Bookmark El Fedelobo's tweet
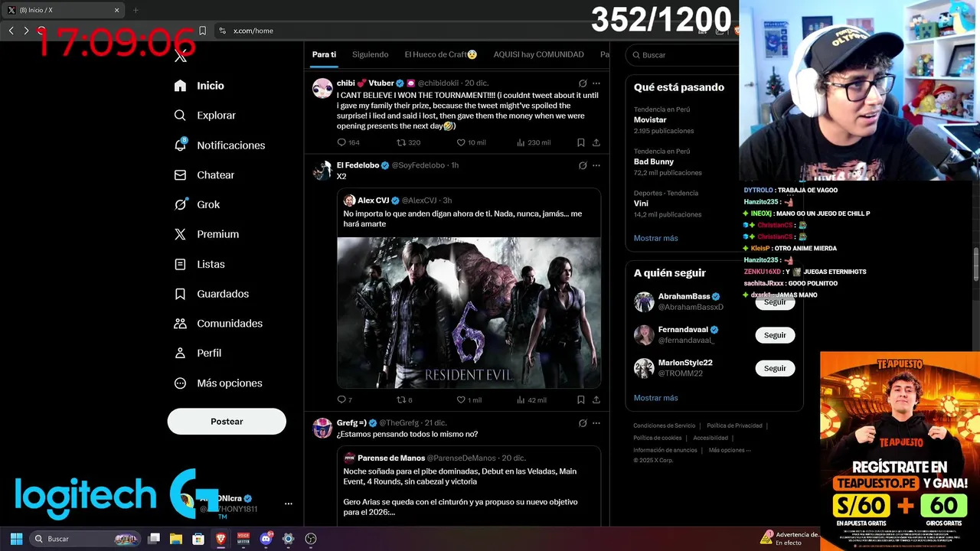The width and height of the screenshot is (980, 551). click(x=580, y=399)
